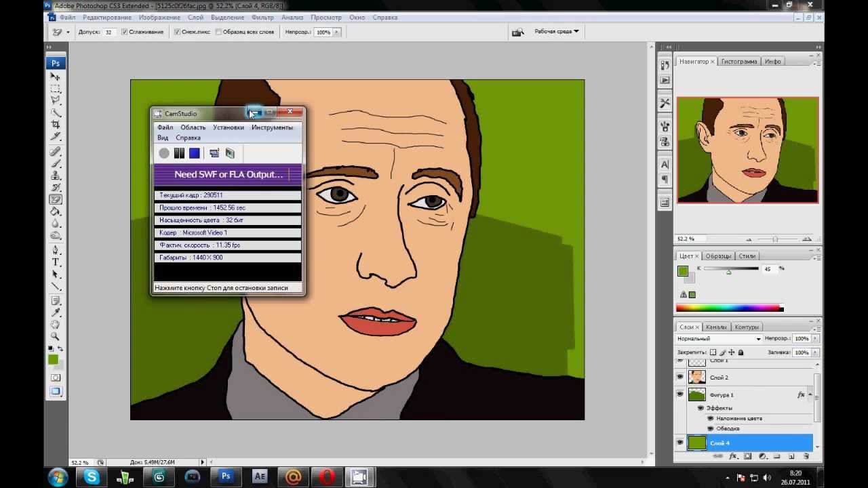
Task: Select the Clone Stamp tool
Action: [x=56, y=176]
